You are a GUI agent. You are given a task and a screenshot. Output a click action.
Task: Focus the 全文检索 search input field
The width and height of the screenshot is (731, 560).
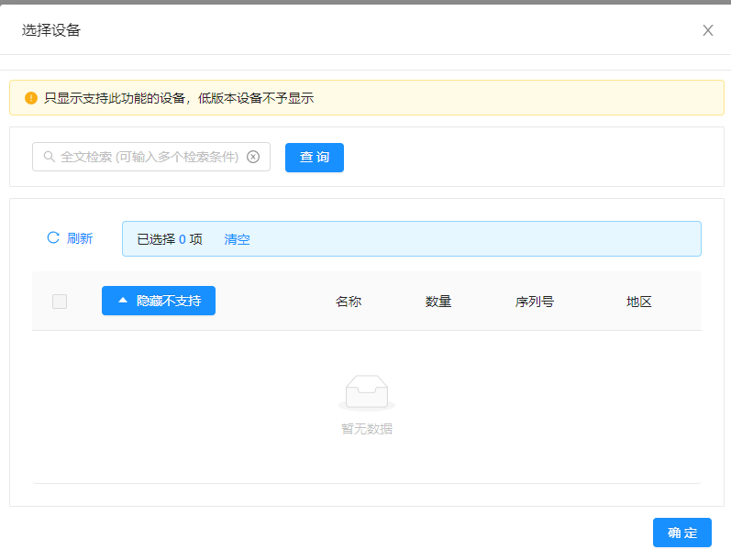(149, 157)
